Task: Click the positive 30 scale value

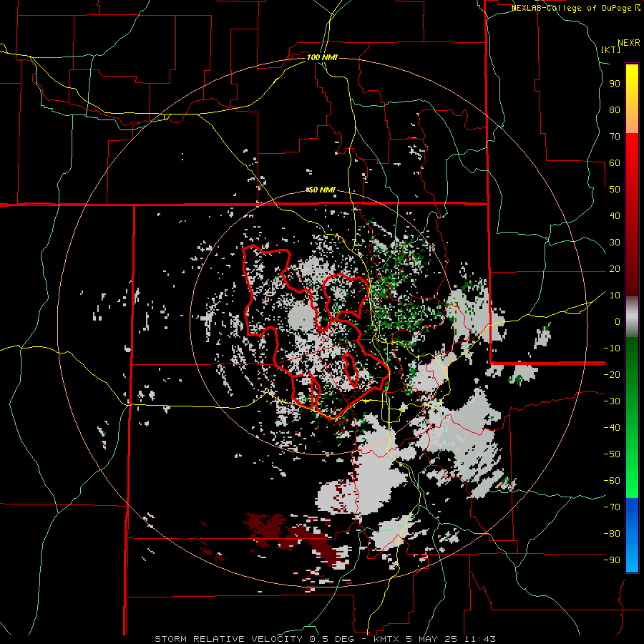Action: 615,243
